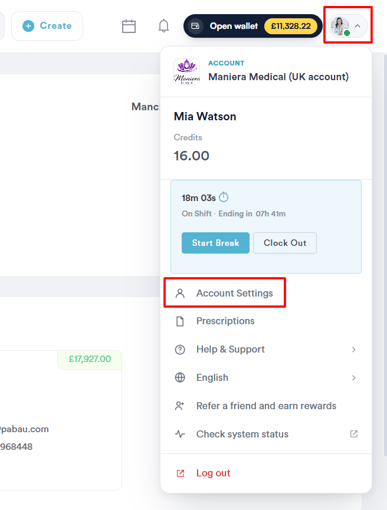
Task: Click the document icon beside Prescriptions
Action: pyautogui.click(x=180, y=321)
